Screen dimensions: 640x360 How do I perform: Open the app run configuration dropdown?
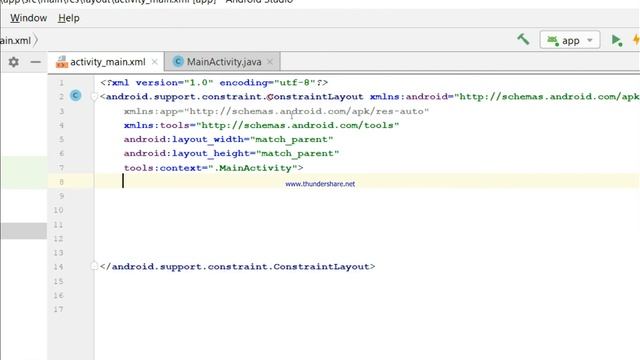click(x=570, y=40)
